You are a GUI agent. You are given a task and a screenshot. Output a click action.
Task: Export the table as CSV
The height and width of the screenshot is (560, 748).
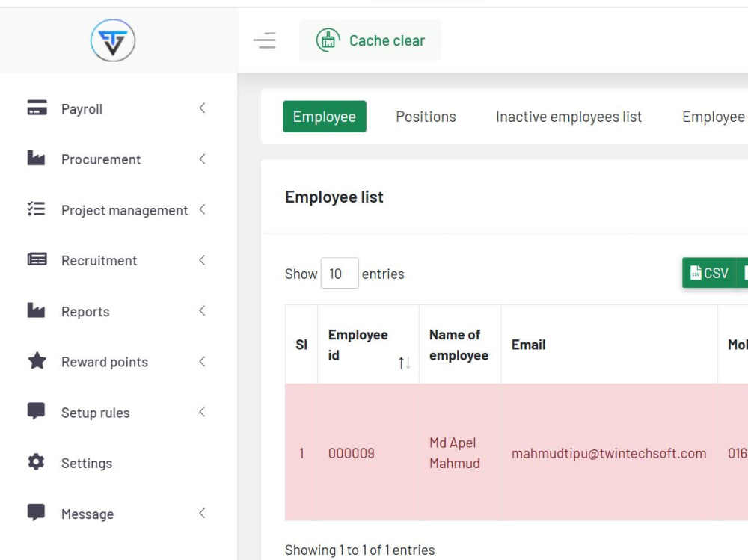point(709,273)
